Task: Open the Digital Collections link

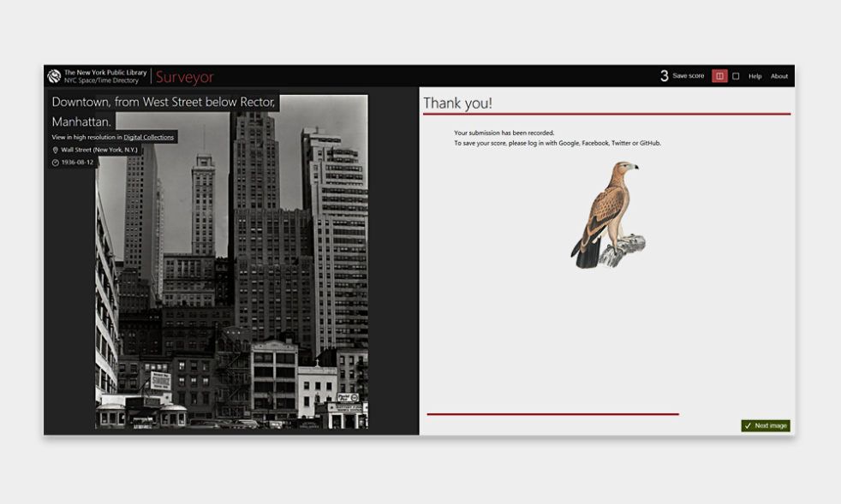Action: click(149, 137)
